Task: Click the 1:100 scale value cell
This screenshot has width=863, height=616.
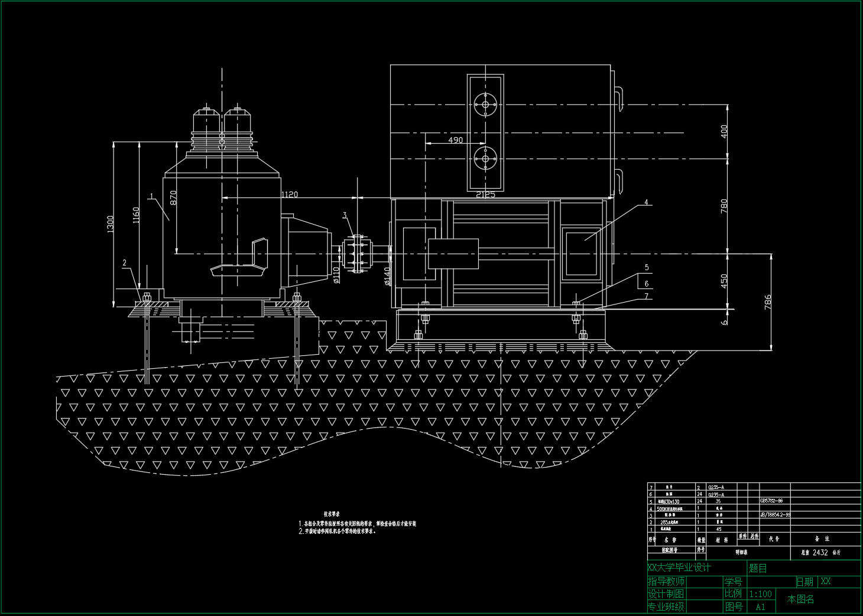Action: pos(760,594)
